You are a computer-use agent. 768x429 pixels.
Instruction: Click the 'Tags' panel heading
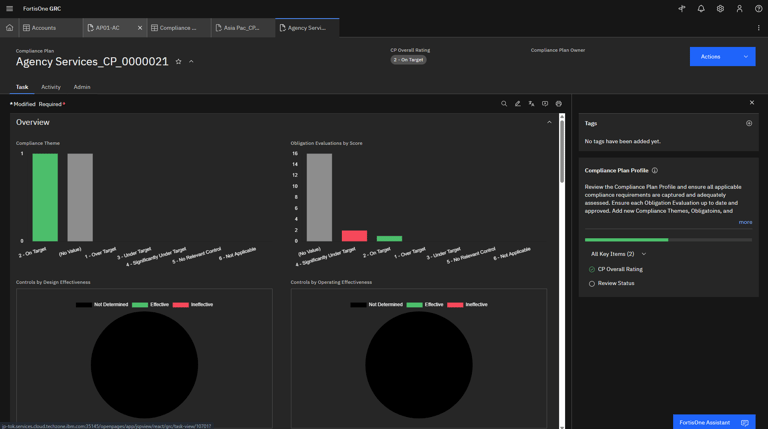point(591,123)
